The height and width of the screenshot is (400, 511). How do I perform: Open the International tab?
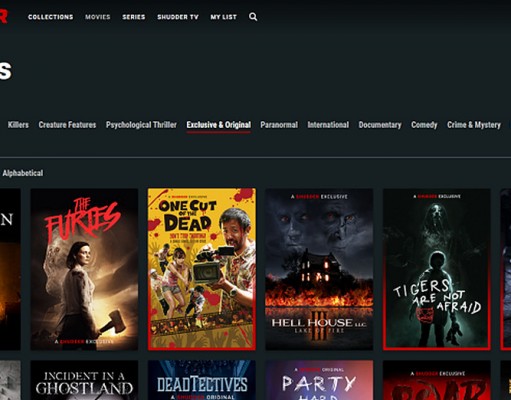pos(328,125)
